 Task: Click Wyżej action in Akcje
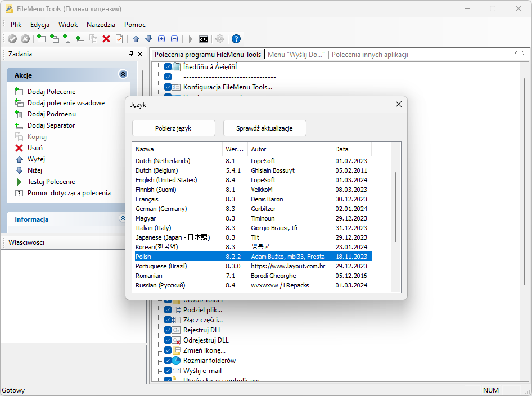30,159
